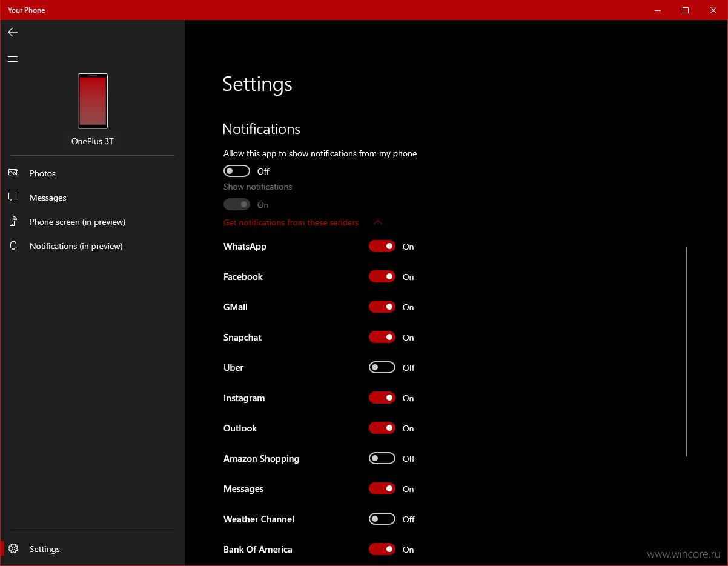Screen dimensions: 728x566
Task: Toggle the Show notifications switch
Action: pyautogui.click(x=237, y=205)
